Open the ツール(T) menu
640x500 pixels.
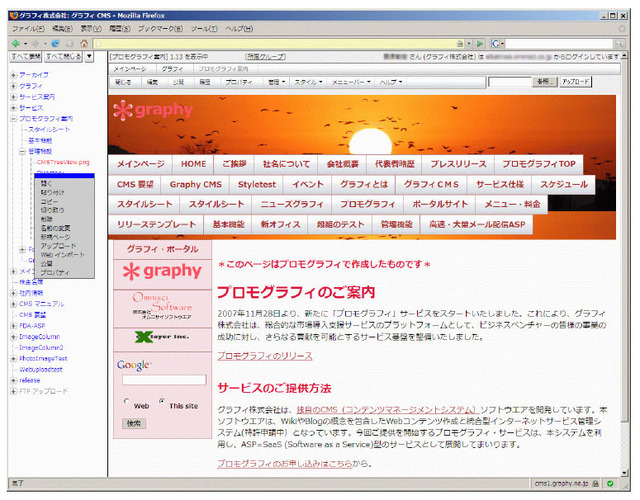coord(204,29)
